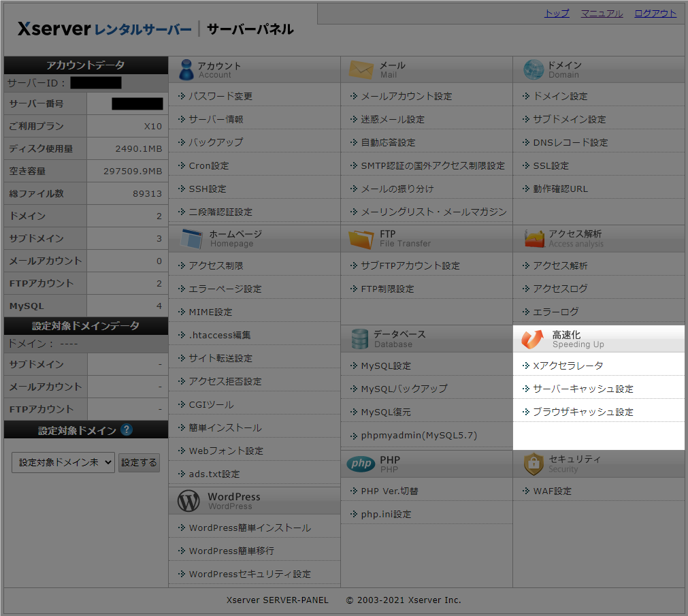
Task: Go to トップ link
Action: click(x=557, y=14)
